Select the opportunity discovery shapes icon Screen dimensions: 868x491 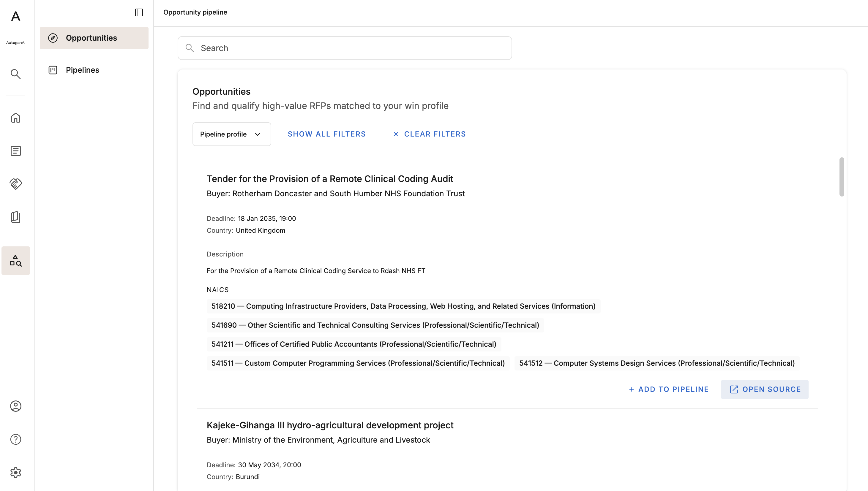(15, 261)
